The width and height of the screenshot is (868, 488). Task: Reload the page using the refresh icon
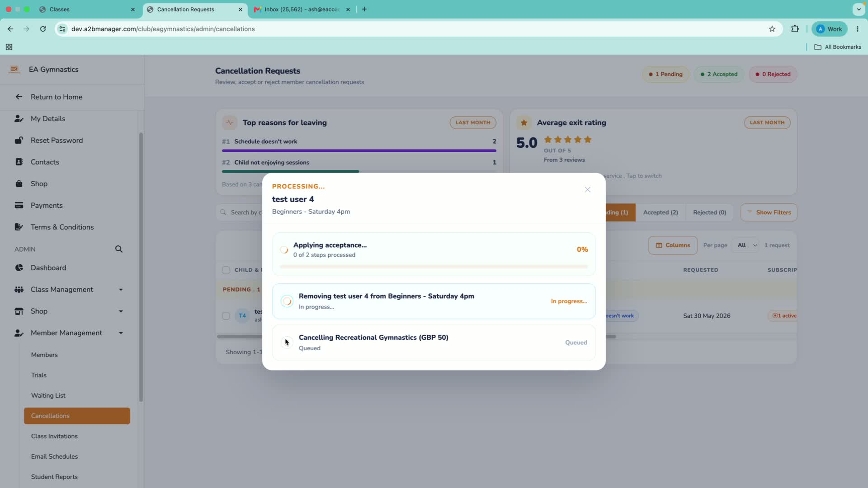tap(43, 29)
